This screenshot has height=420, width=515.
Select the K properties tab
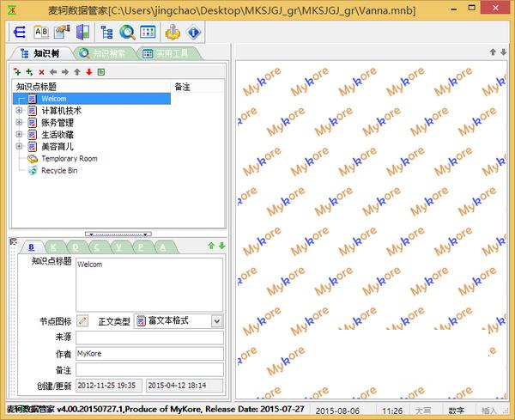(x=75, y=247)
